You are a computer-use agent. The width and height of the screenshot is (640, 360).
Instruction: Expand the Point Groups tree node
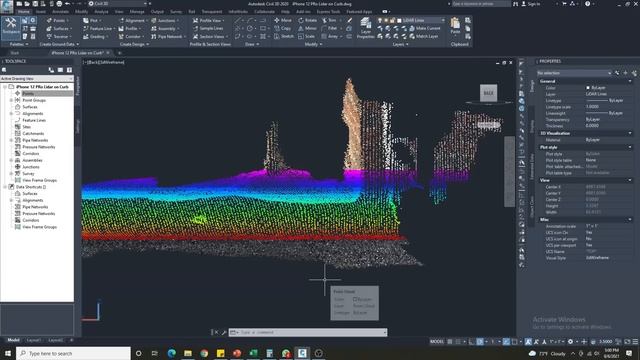pyautogui.click(x=11, y=100)
